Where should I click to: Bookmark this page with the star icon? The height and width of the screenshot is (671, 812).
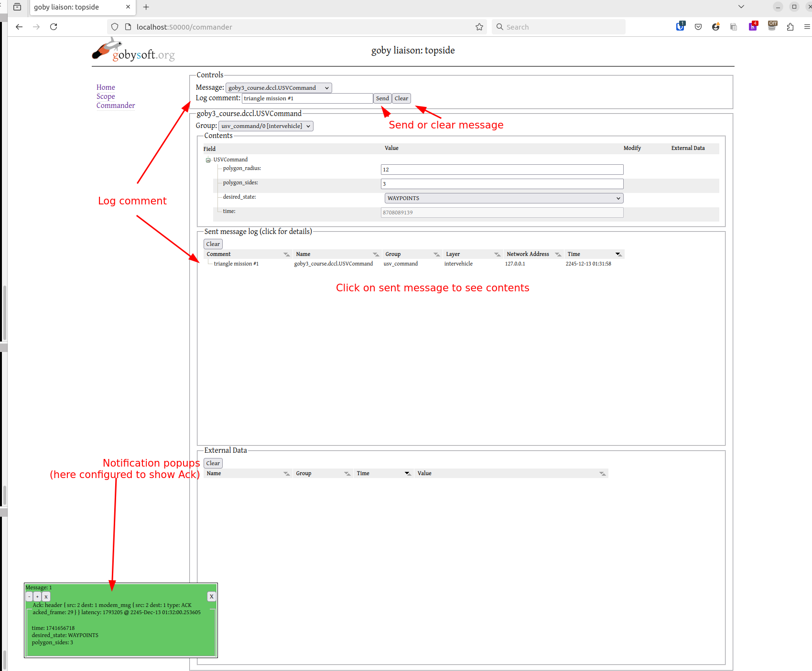[x=479, y=27]
